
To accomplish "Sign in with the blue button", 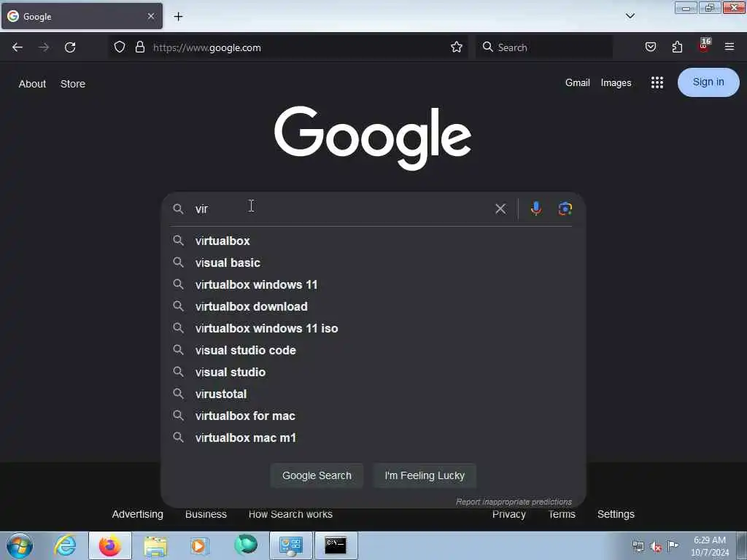I will (708, 82).
